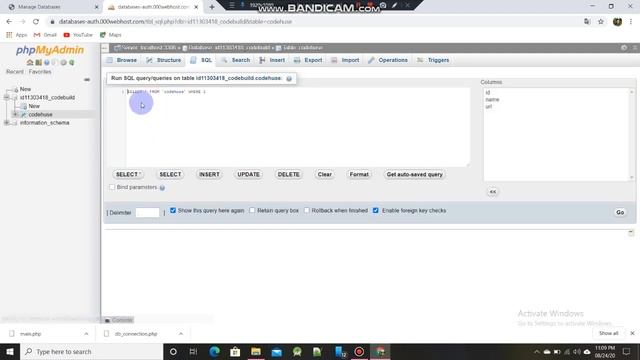
Task: Show hidden system tray icons
Action: (537, 351)
